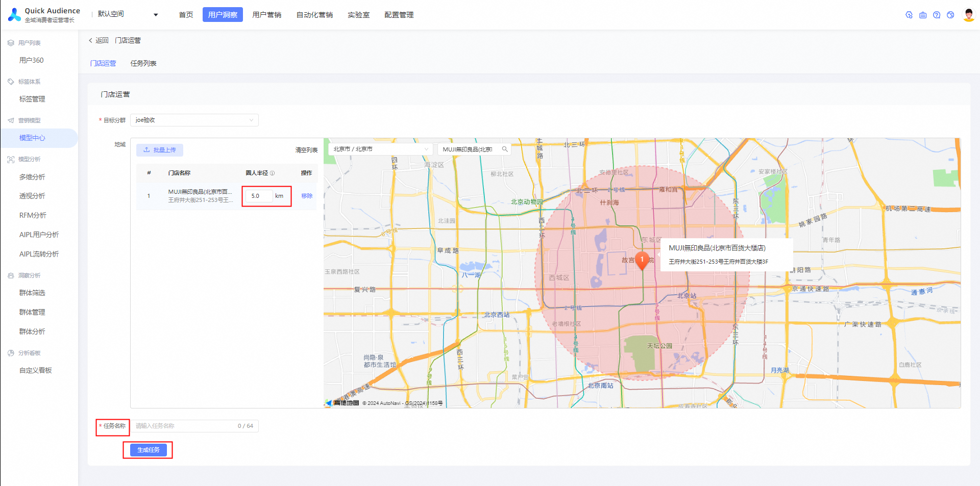Image resolution: width=980 pixels, height=486 pixels.
Task: Click the red store marker numbered 1
Action: coord(642,260)
